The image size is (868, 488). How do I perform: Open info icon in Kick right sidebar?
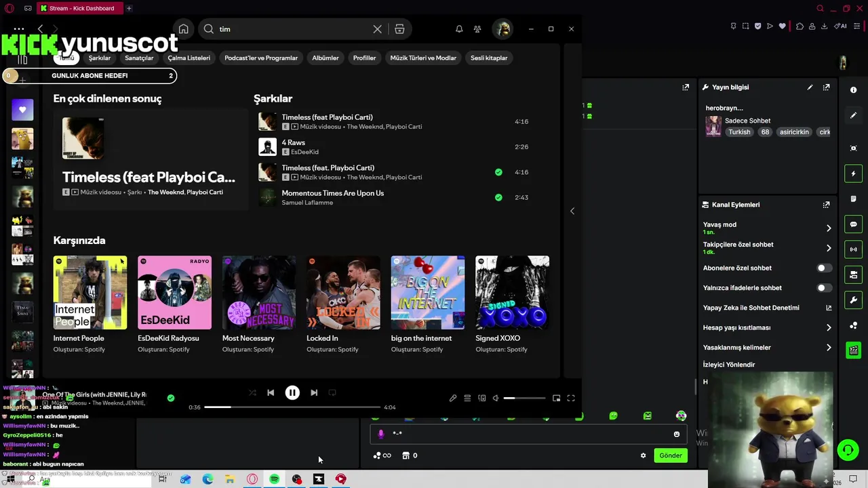(x=853, y=89)
